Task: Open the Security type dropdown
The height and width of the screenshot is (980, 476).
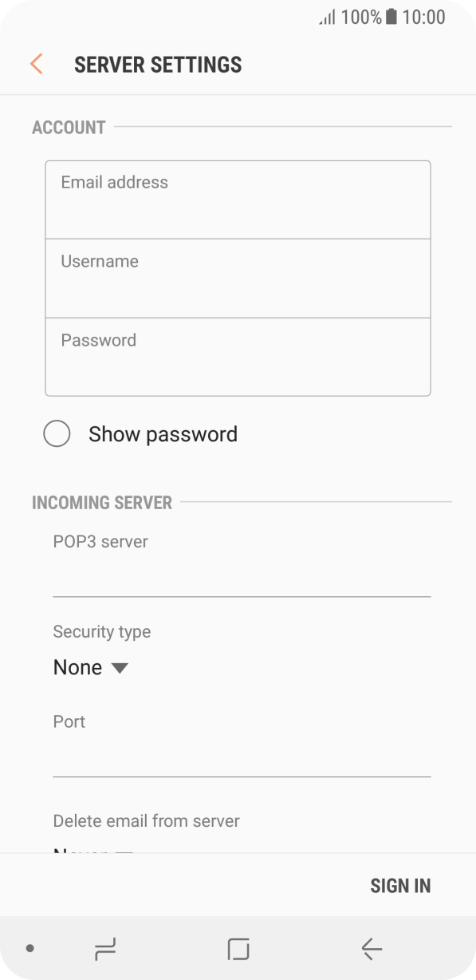Action: 92,667
